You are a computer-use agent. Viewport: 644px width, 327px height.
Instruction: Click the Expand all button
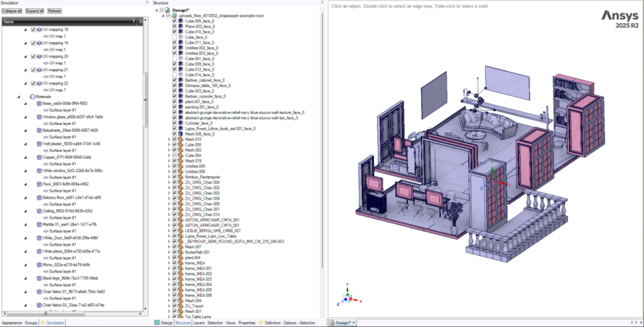pos(35,11)
